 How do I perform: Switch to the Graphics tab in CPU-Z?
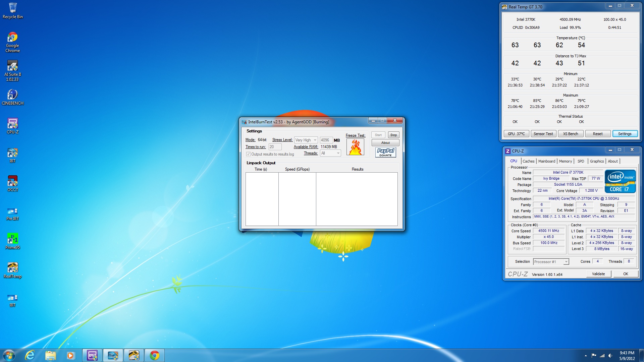click(x=597, y=161)
